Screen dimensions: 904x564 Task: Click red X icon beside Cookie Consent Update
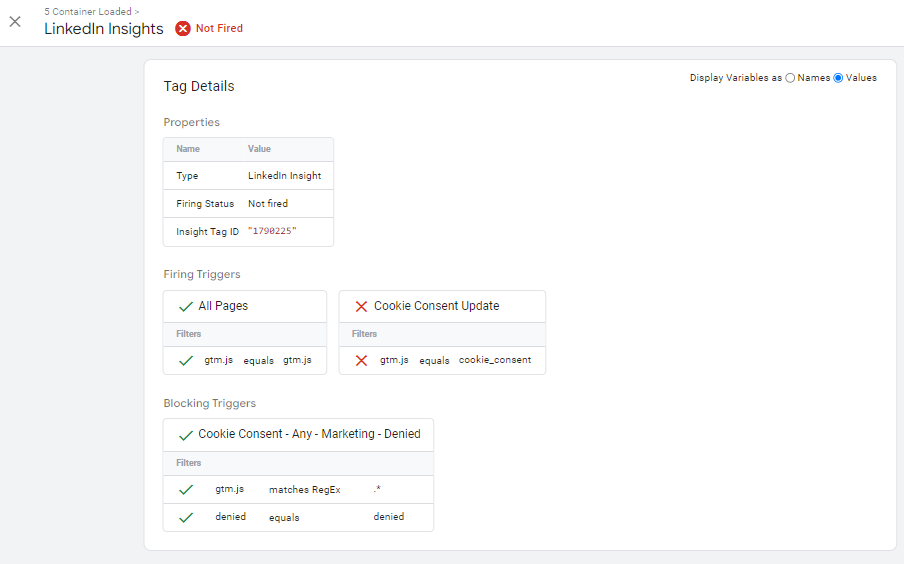click(x=361, y=306)
